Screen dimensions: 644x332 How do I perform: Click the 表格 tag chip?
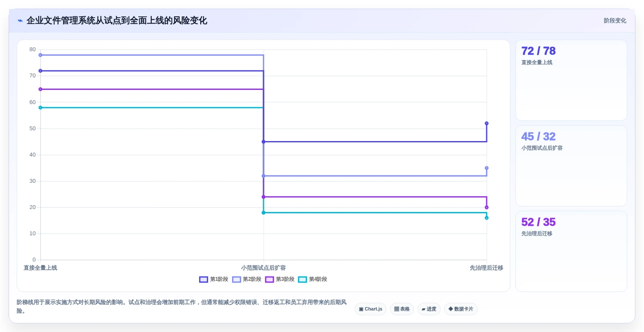[402, 309]
